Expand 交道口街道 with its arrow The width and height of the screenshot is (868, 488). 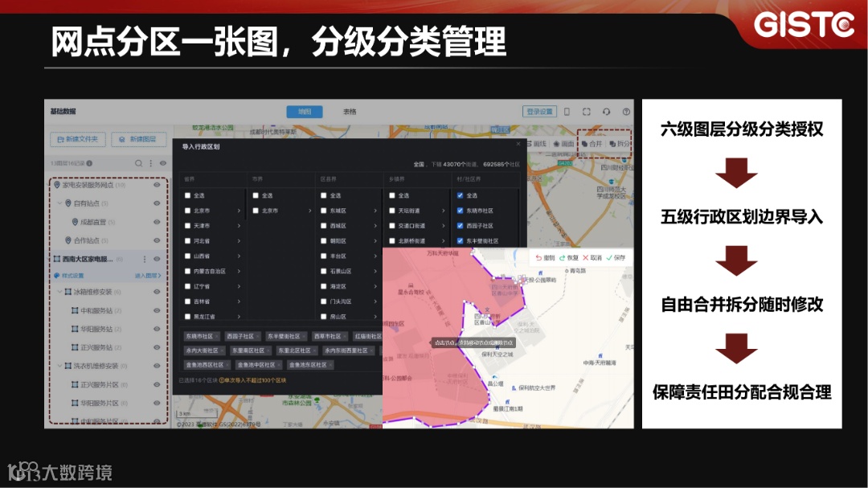(443, 226)
